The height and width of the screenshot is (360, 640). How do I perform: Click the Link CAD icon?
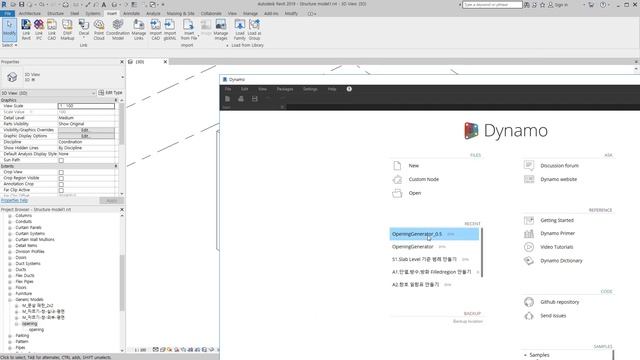[x=52, y=30]
